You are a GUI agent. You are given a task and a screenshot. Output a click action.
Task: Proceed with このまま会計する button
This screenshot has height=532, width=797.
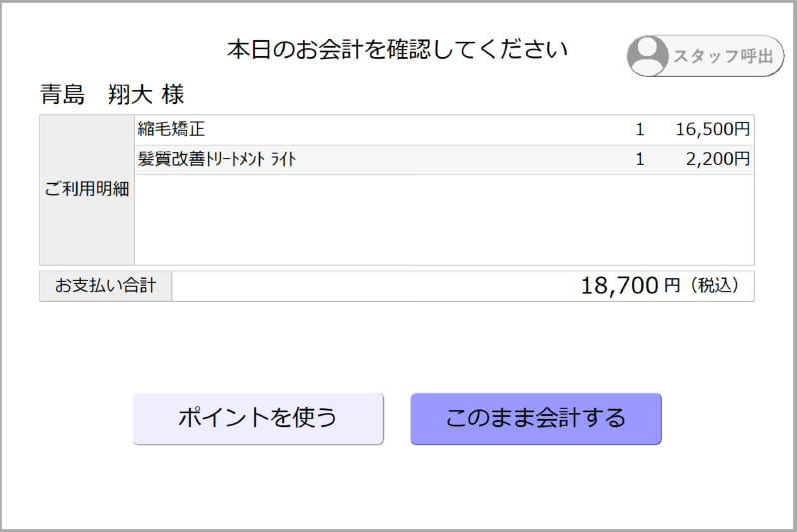(x=536, y=418)
